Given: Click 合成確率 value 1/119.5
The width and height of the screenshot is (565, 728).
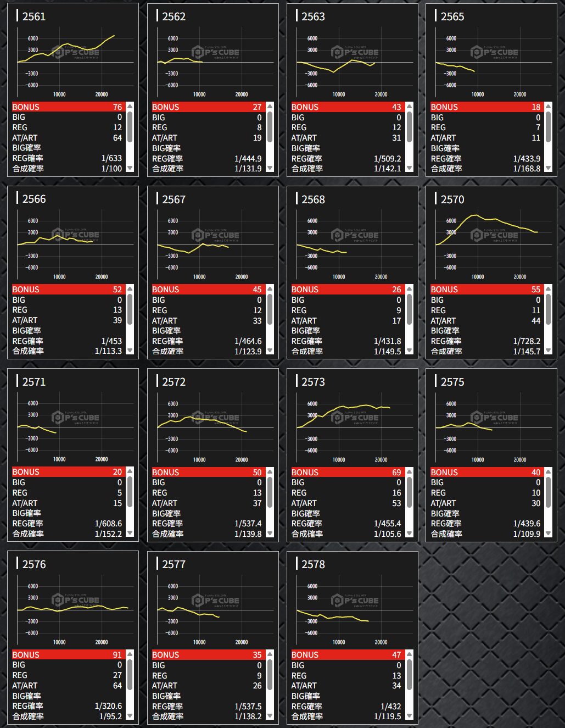Looking at the screenshot, I should pyautogui.click(x=387, y=716).
